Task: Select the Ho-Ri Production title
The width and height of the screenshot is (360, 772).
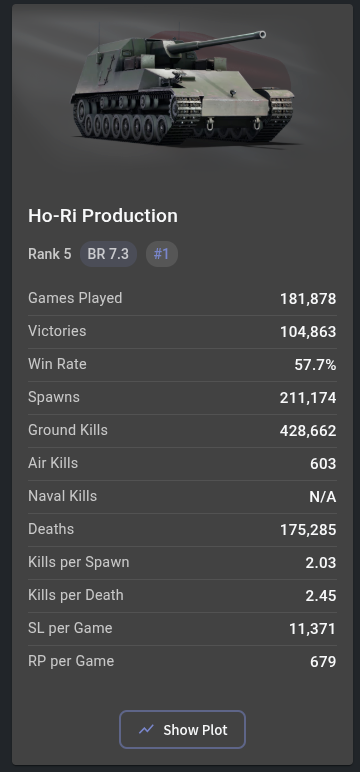Action: (x=103, y=216)
